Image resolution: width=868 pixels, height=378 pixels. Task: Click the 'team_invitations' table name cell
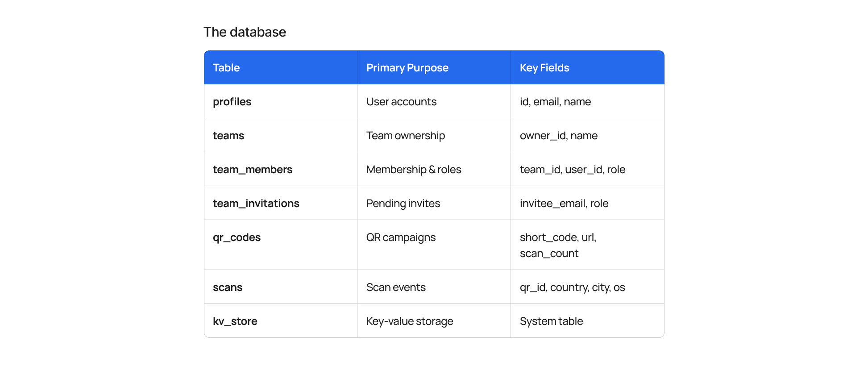coord(281,203)
